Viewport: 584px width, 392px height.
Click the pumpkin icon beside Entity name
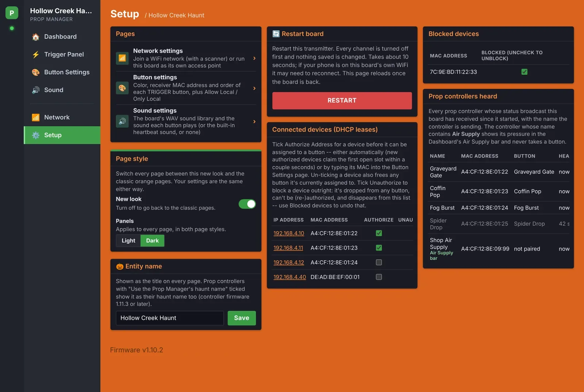(x=120, y=266)
